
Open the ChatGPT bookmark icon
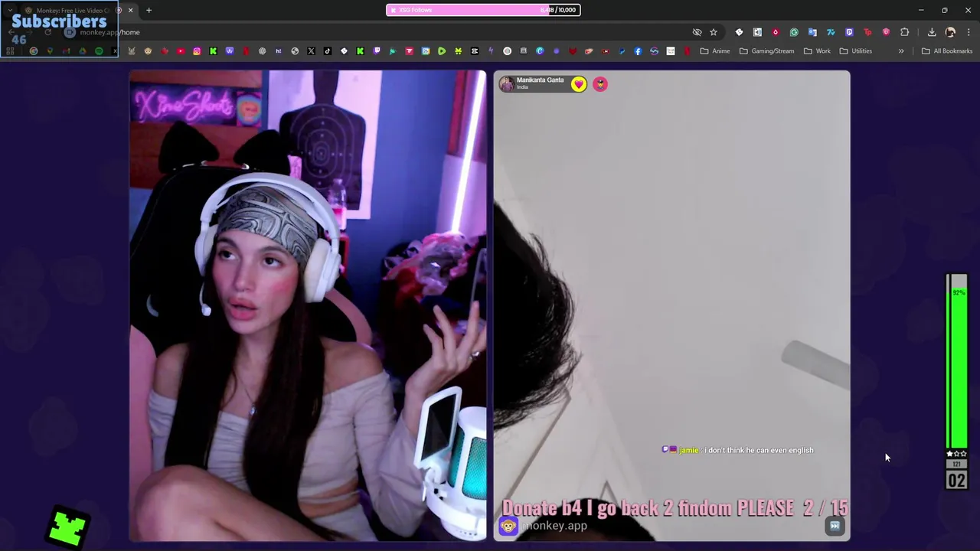click(x=262, y=51)
